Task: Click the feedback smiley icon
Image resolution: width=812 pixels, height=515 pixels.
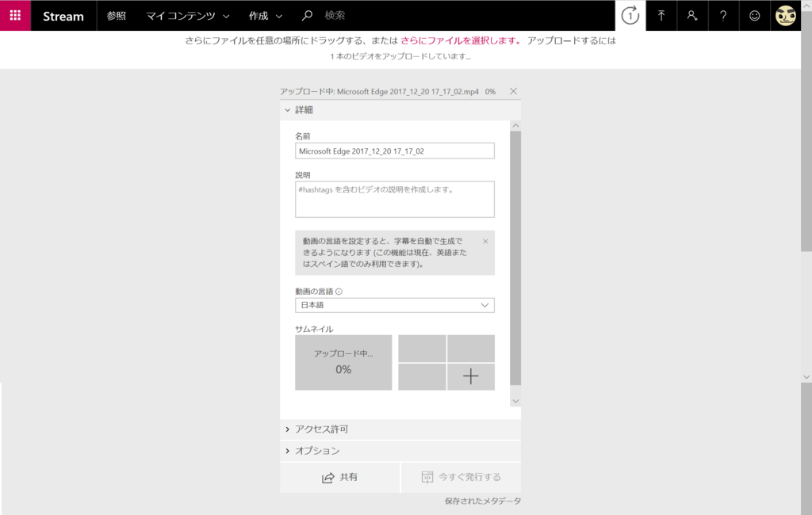Action: [x=755, y=16]
